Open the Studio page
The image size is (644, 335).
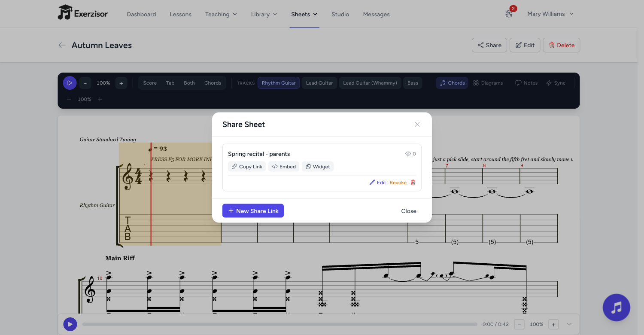click(x=340, y=14)
